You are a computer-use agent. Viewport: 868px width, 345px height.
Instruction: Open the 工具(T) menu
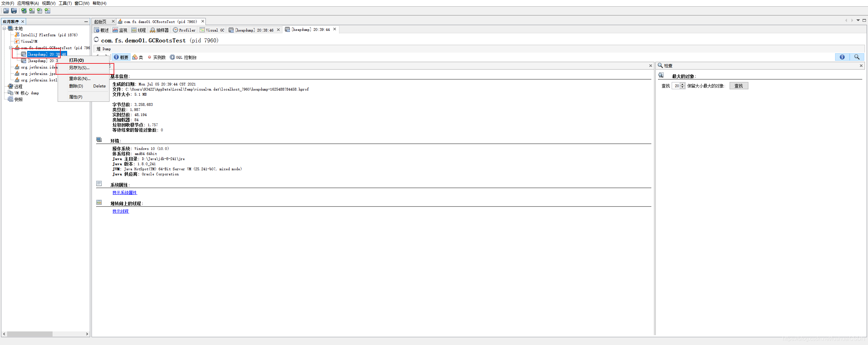(65, 3)
